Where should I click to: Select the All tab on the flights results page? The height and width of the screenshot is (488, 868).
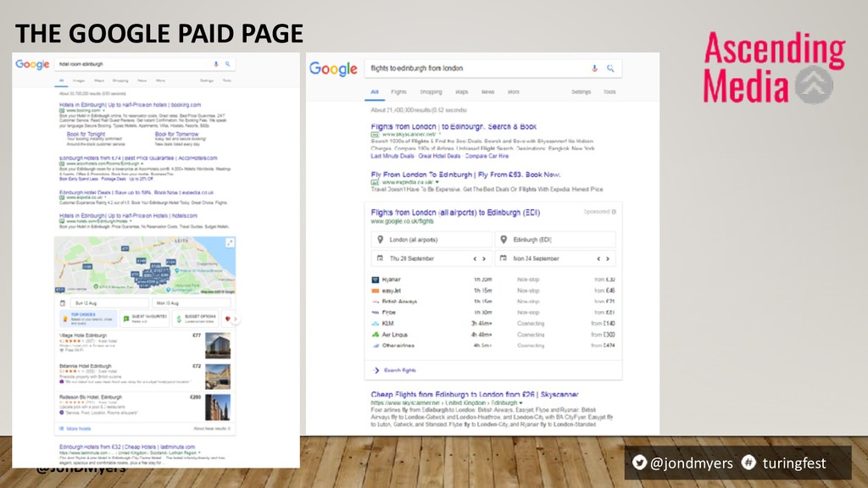[x=375, y=91]
